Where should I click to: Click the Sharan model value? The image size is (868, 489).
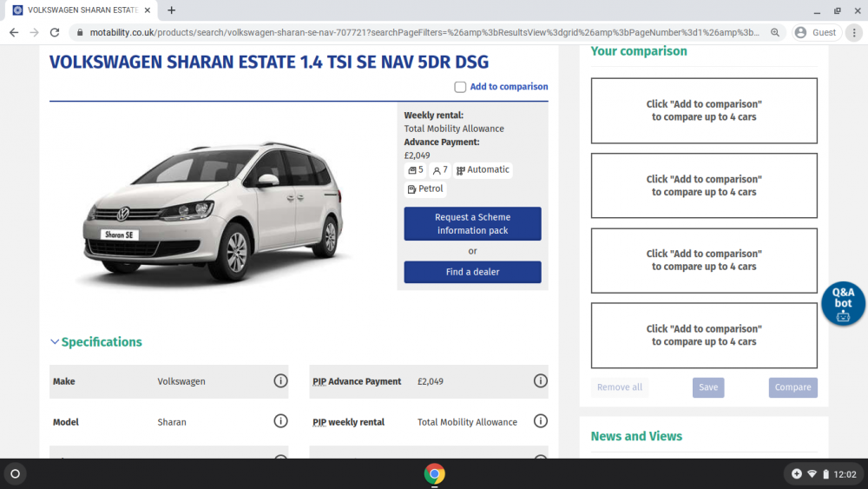[172, 422]
